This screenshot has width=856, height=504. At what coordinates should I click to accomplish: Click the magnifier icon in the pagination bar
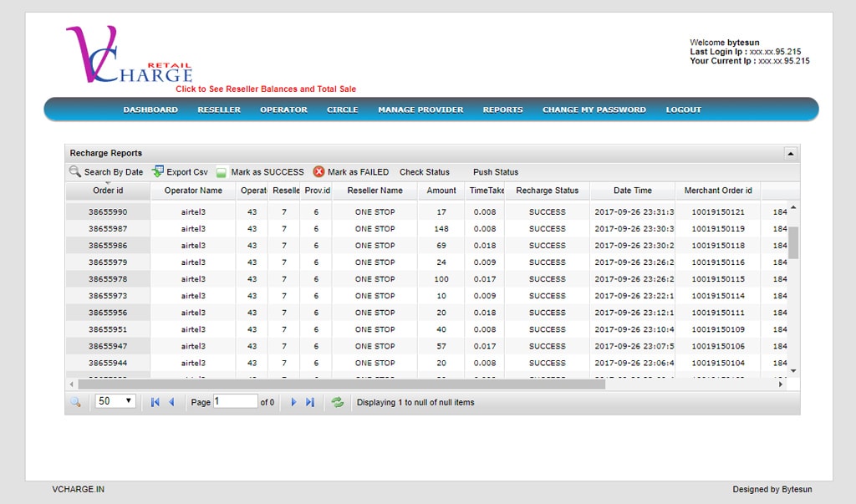tap(75, 402)
